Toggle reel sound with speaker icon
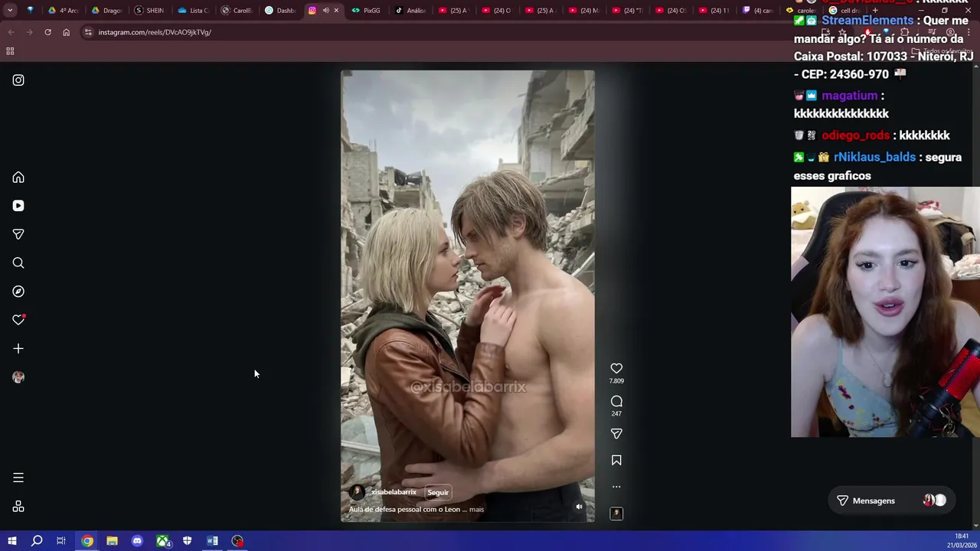This screenshot has height=551, width=980. pos(579,507)
